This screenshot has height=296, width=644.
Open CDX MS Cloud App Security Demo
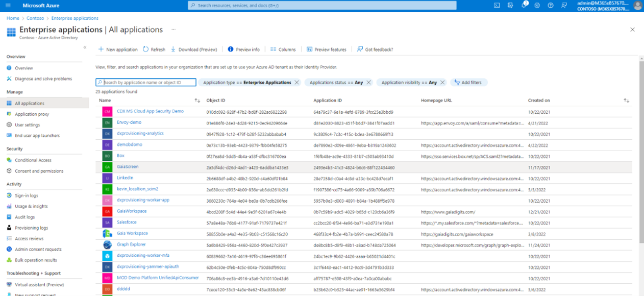[x=150, y=111]
